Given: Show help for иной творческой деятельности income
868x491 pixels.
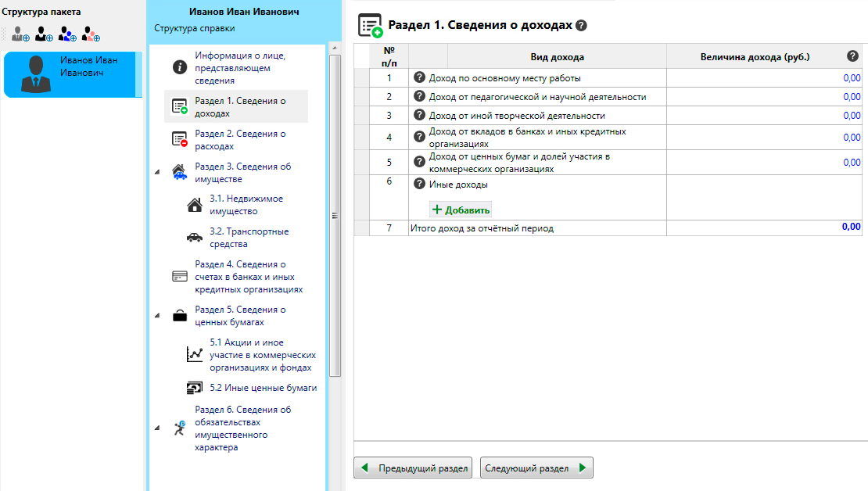Looking at the screenshot, I should point(419,115).
